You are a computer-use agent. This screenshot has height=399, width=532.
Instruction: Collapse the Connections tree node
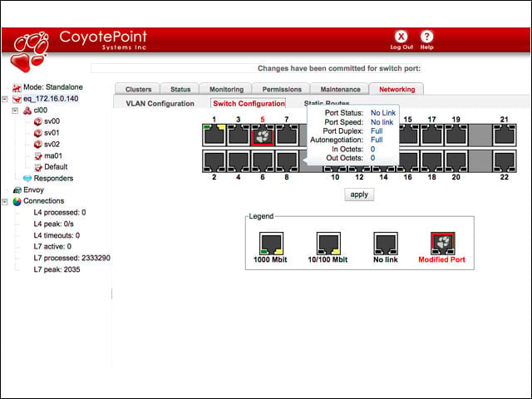[5, 201]
